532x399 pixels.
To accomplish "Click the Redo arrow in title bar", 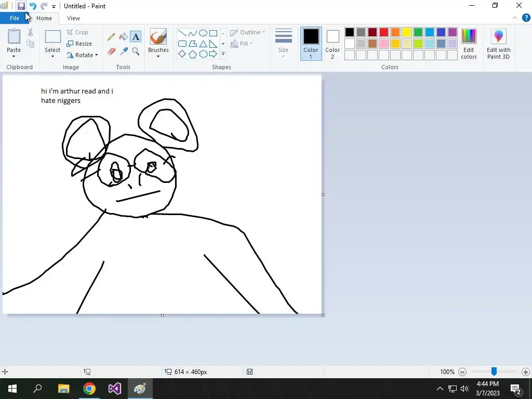I will click(x=44, y=6).
